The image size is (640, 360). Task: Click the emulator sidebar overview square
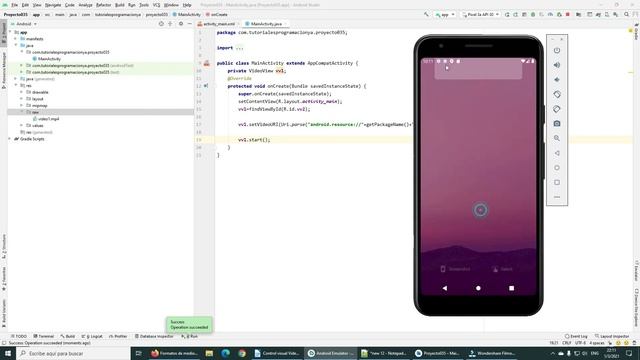click(557, 182)
